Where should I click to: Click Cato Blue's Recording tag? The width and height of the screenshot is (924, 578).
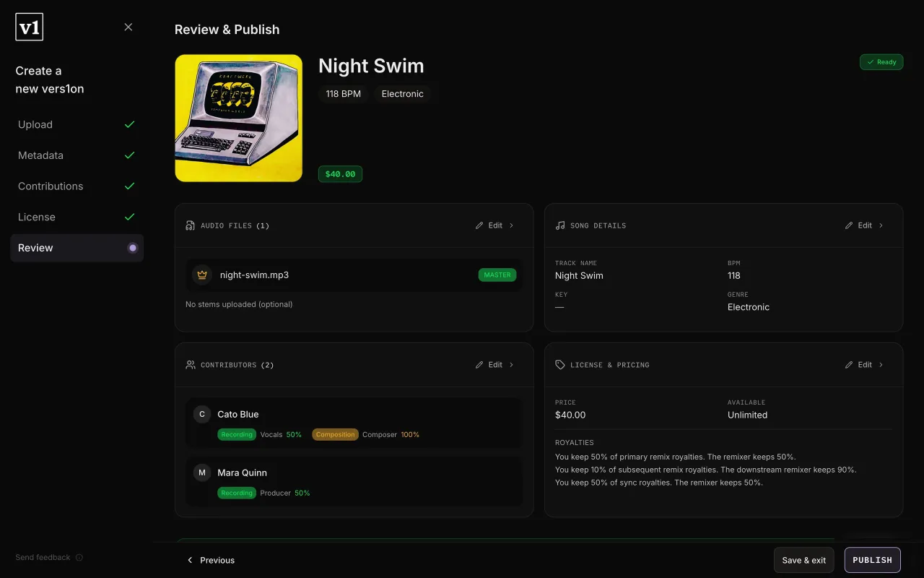(237, 435)
